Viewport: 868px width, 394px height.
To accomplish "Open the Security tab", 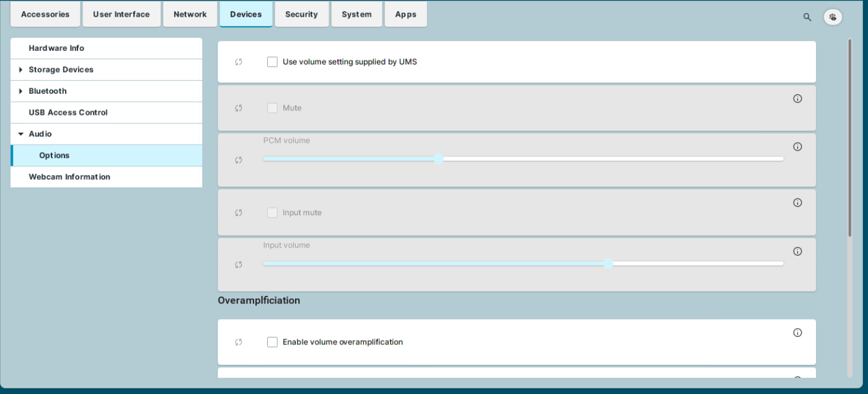I will coord(301,14).
